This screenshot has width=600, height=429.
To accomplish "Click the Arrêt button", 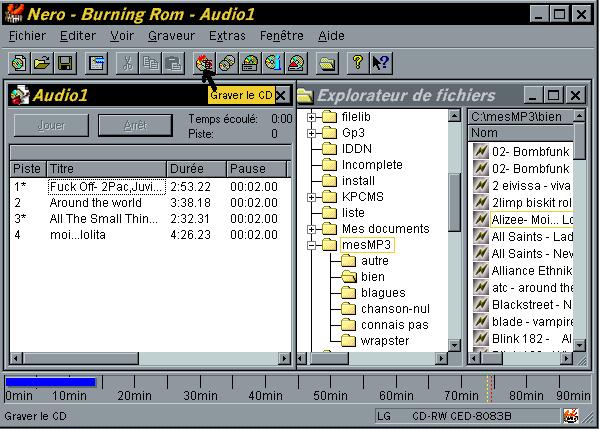I will [135, 125].
